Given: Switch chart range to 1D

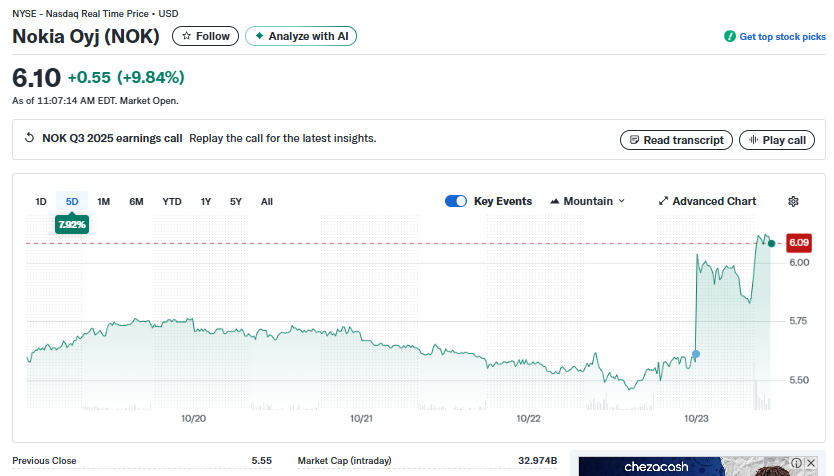Looking at the screenshot, I should point(41,201).
